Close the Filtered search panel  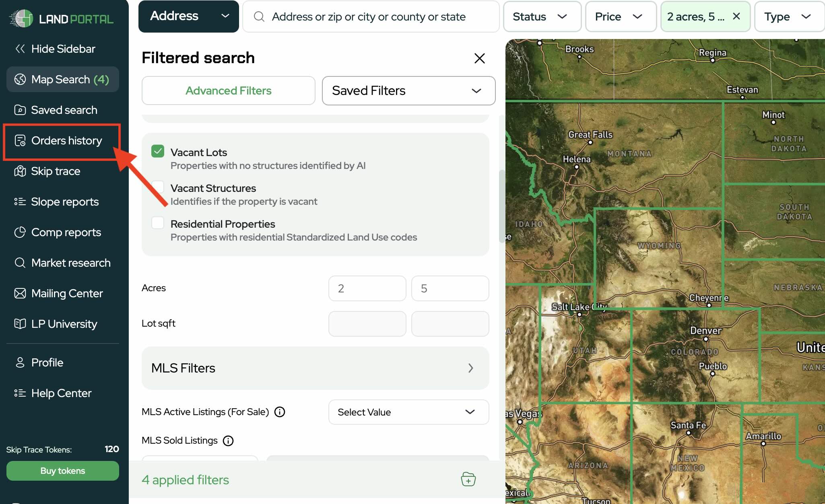coord(479,58)
